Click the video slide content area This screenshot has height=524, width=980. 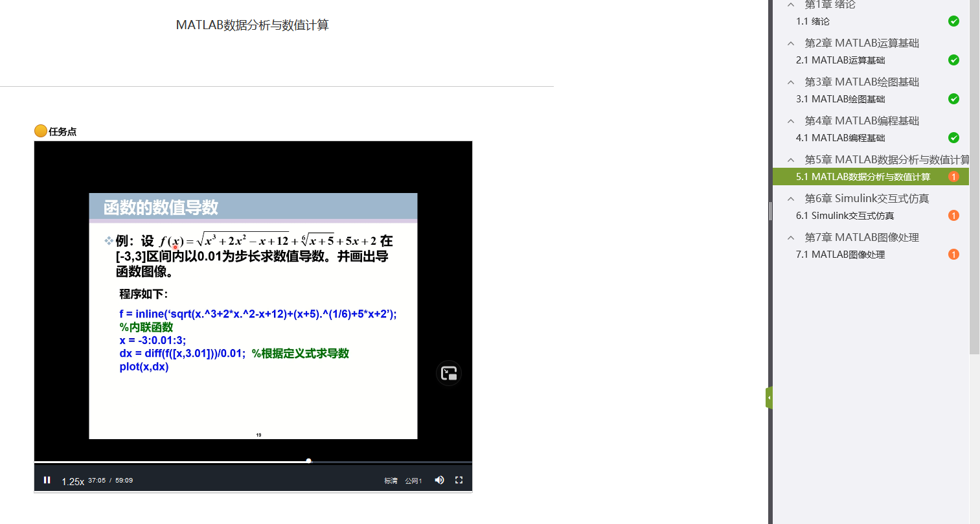pyautogui.click(x=253, y=316)
